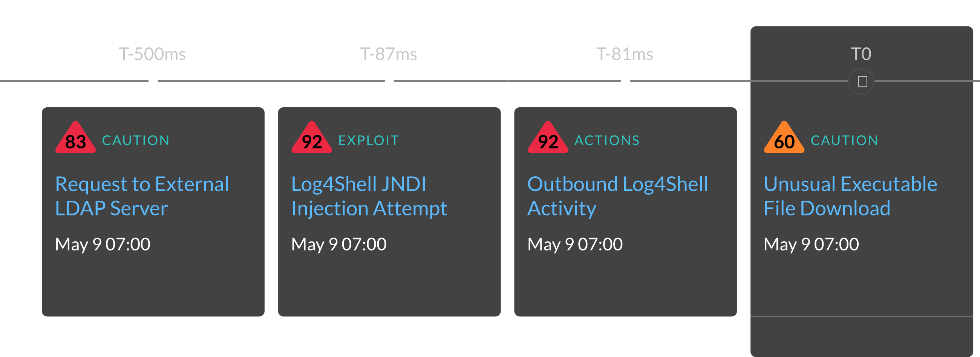Click CAUTION label on LDAP Server card
The width and height of the screenshot is (980, 357).
136,140
